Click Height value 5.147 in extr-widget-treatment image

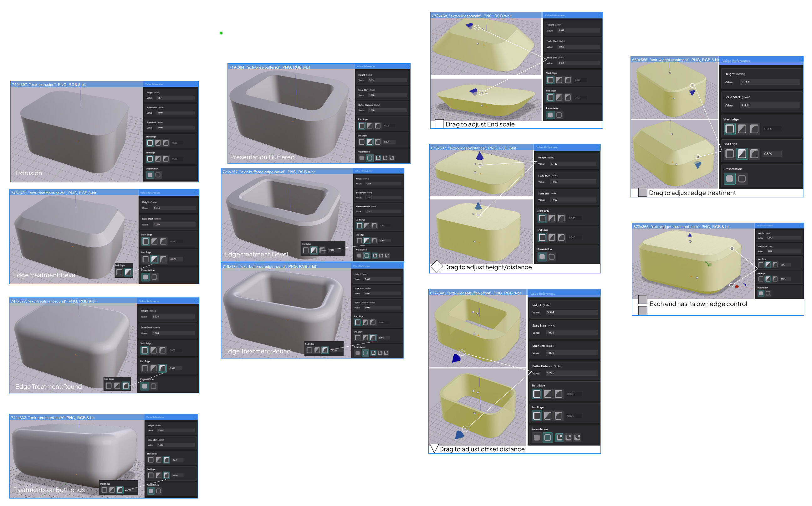click(x=769, y=82)
